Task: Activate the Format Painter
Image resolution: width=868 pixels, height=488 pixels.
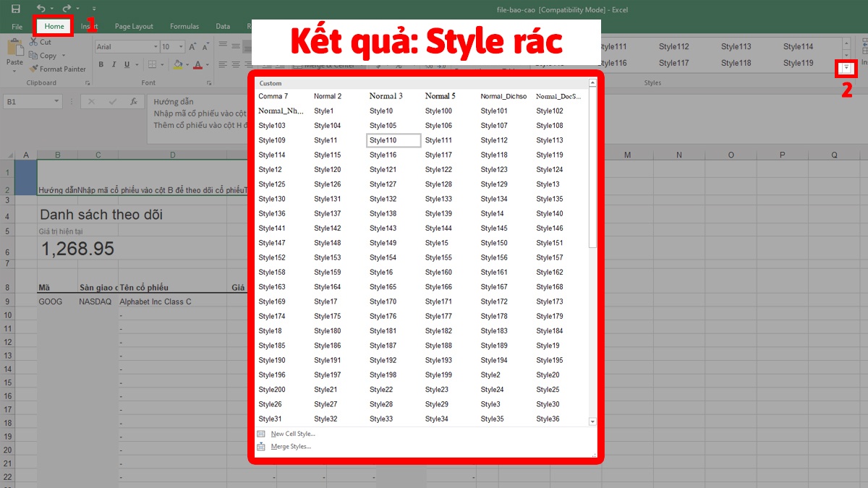Action: [x=58, y=69]
